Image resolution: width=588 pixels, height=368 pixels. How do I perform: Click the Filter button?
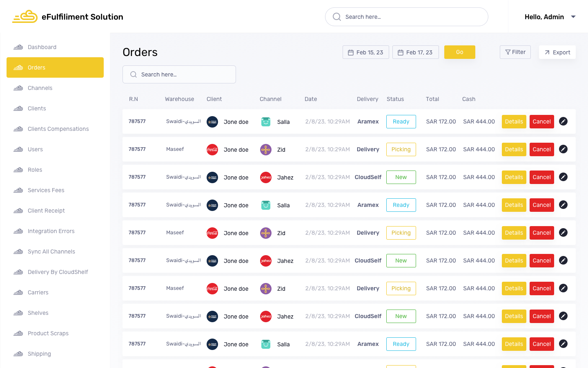515,52
